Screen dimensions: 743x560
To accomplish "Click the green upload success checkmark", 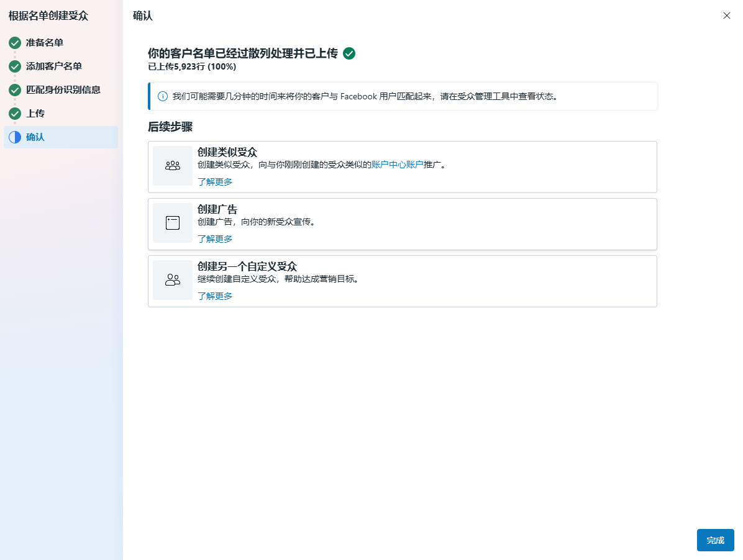I will tap(349, 53).
